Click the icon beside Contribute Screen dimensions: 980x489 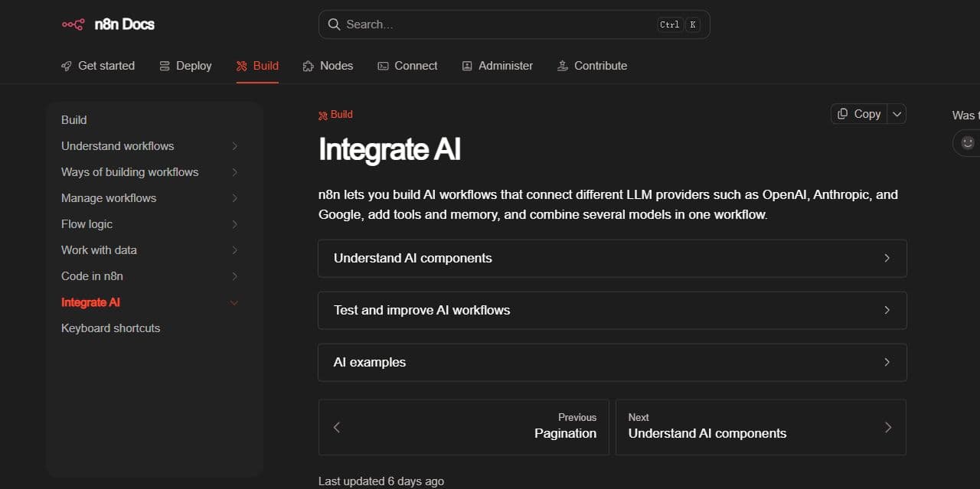pos(563,66)
